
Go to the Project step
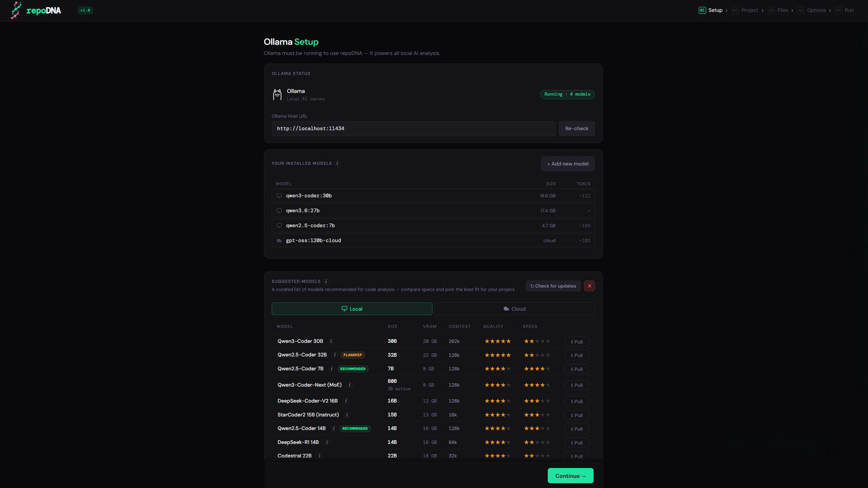point(745,10)
